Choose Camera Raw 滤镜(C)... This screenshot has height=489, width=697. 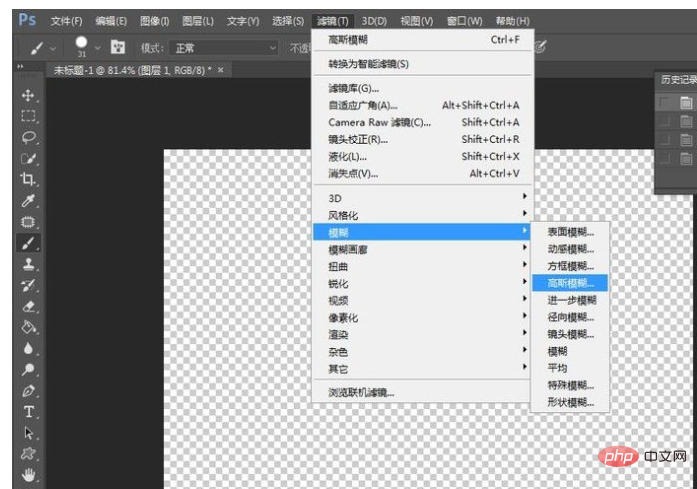point(422,122)
